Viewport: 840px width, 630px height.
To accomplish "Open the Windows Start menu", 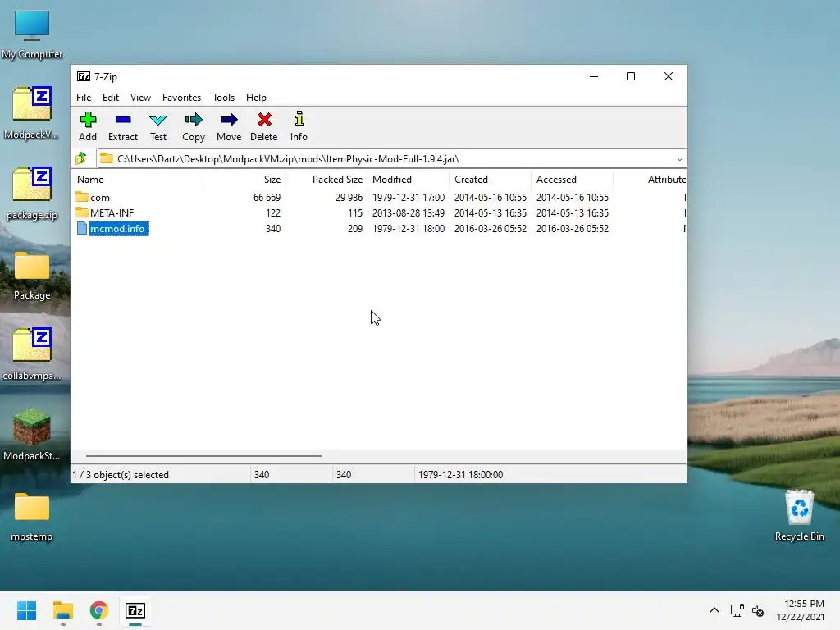I will (x=27, y=610).
